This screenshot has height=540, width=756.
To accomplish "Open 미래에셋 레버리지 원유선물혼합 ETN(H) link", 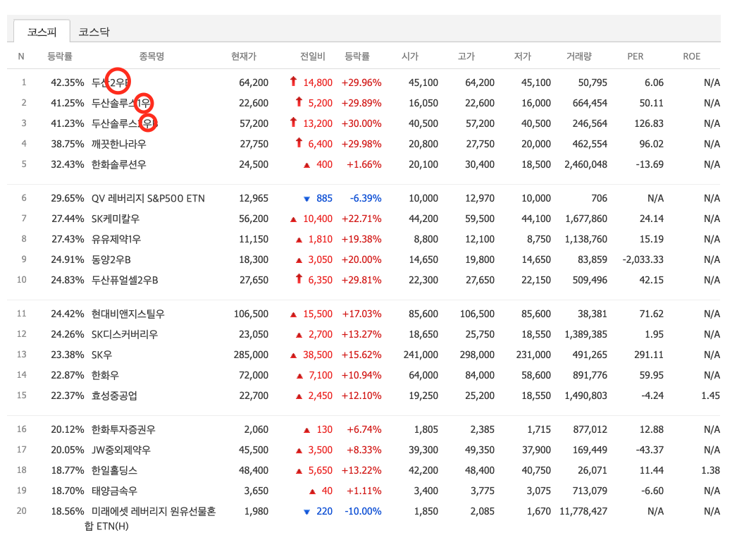I will [x=150, y=518].
